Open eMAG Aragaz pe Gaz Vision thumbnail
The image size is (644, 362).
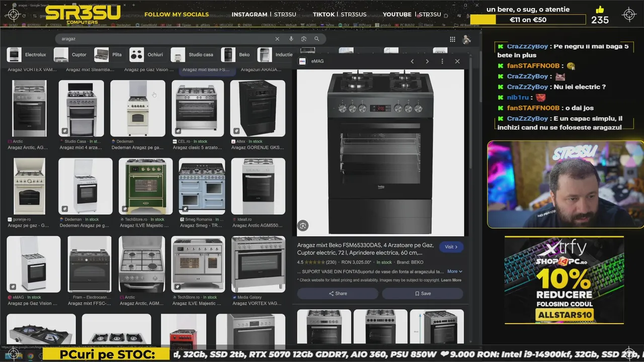click(34, 264)
